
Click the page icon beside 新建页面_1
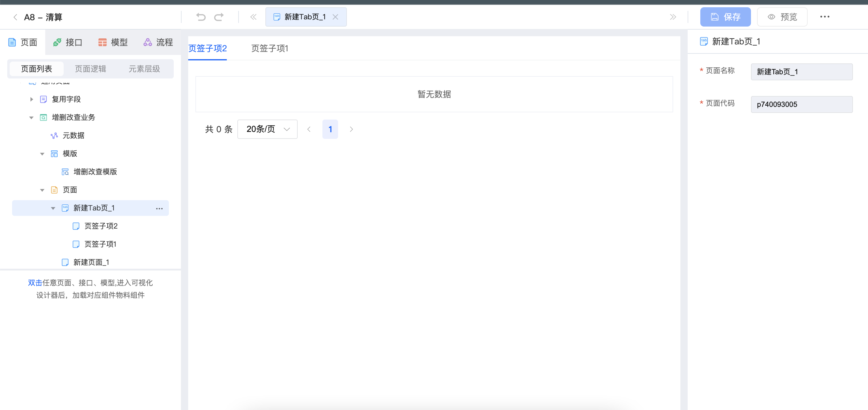[65, 263]
